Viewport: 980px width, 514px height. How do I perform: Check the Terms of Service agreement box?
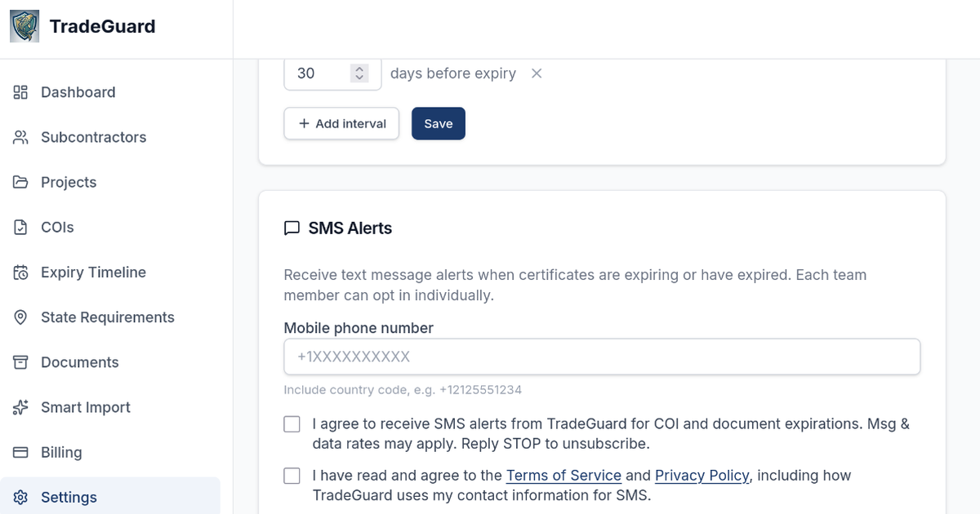click(292, 476)
